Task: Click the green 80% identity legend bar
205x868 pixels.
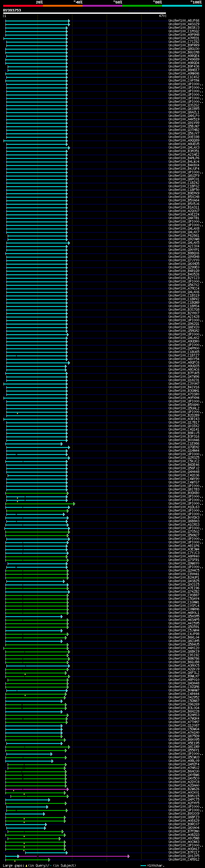Action: click(142, 6)
